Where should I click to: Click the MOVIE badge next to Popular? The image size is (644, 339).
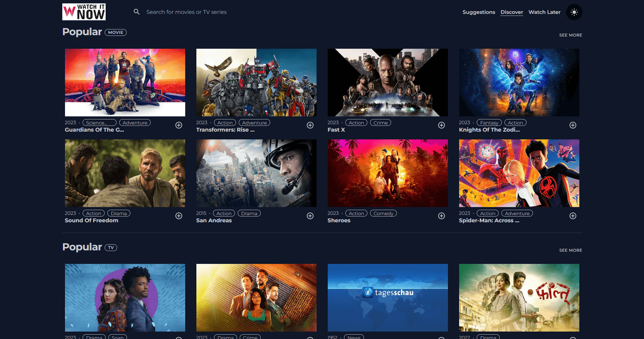click(x=115, y=32)
